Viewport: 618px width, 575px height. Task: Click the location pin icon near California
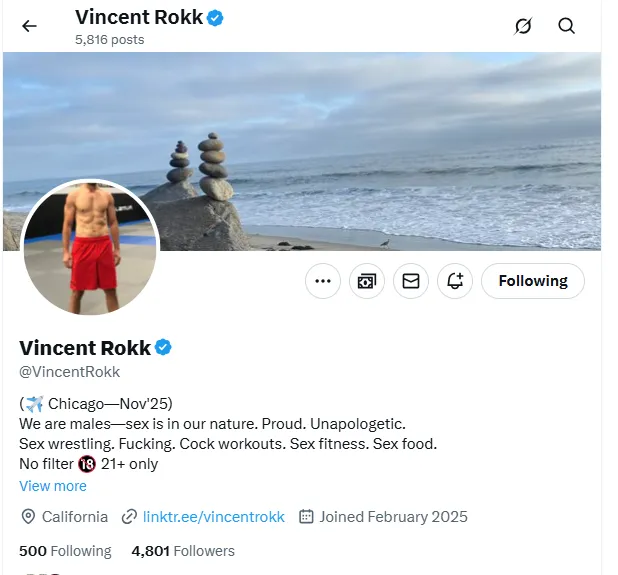tap(28, 517)
